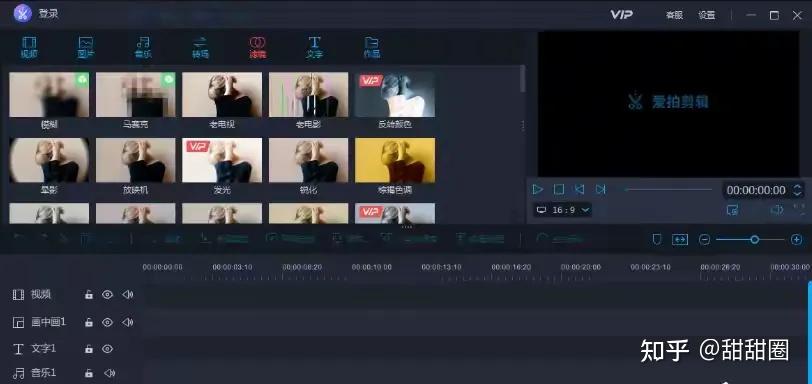This screenshot has width=812, height=384.
Task: Apply the 锐化 sharpen filter
Action: 309,160
